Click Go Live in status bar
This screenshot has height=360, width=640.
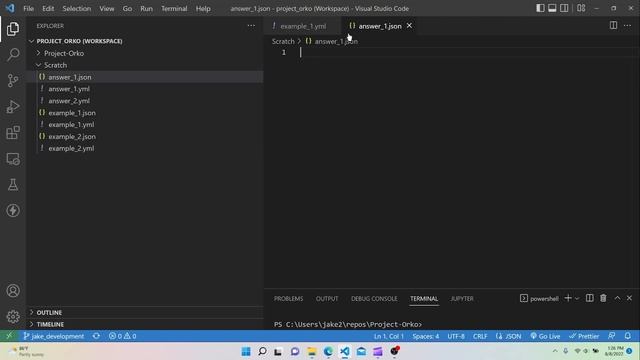(545, 336)
